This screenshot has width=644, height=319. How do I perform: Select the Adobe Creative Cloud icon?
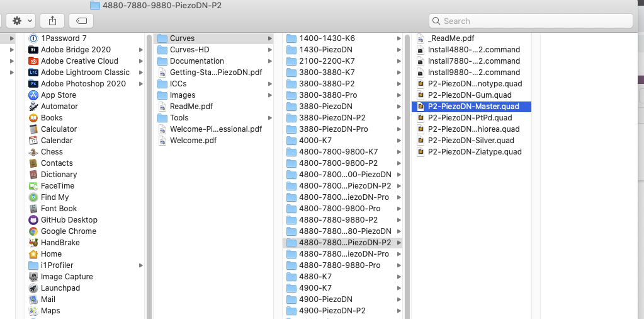coord(33,61)
